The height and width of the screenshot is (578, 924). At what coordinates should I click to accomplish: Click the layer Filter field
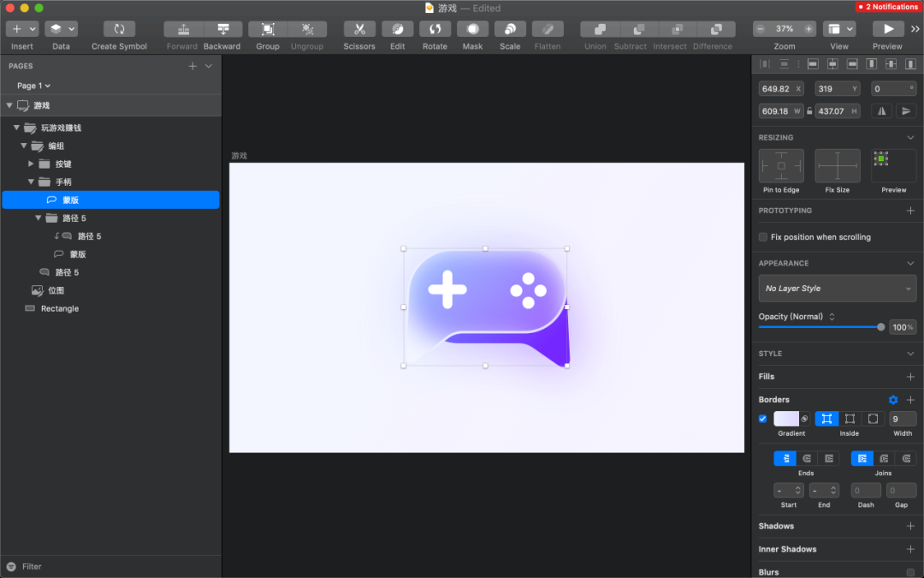[112, 567]
